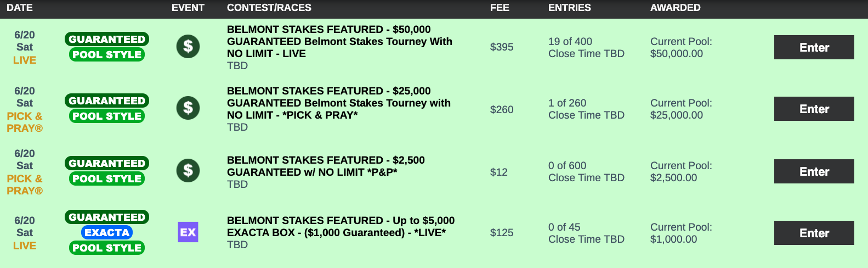Screen dimensions: 868x268
Task: Click the ENTRIES column header
Action: tap(570, 8)
